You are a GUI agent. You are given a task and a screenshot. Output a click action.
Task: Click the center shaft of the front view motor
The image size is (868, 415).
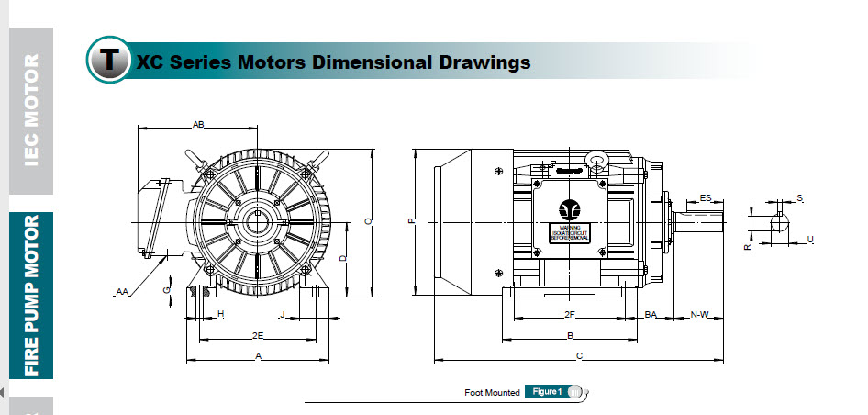click(258, 223)
